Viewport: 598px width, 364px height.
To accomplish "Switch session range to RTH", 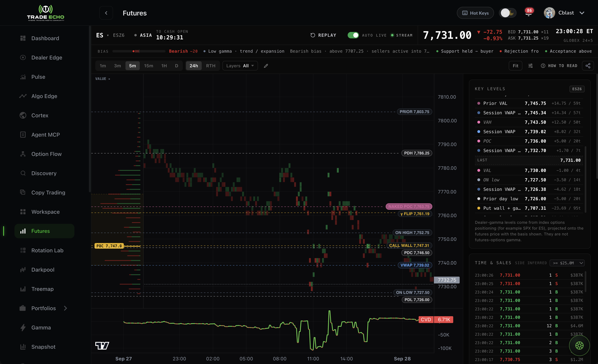I will pos(211,66).
